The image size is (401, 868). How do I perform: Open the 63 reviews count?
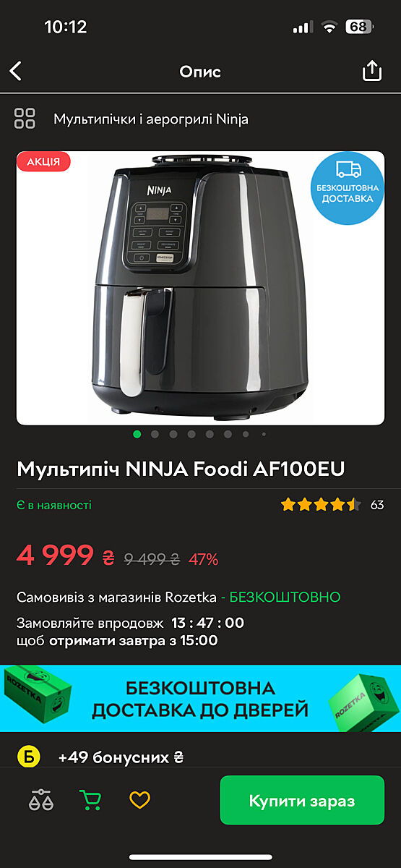[377, 505]
